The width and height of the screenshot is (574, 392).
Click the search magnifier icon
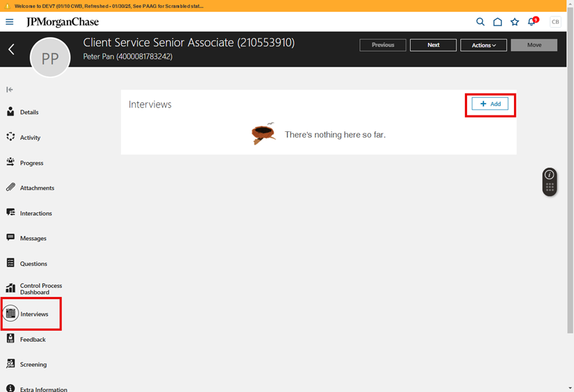click(480, 22)
